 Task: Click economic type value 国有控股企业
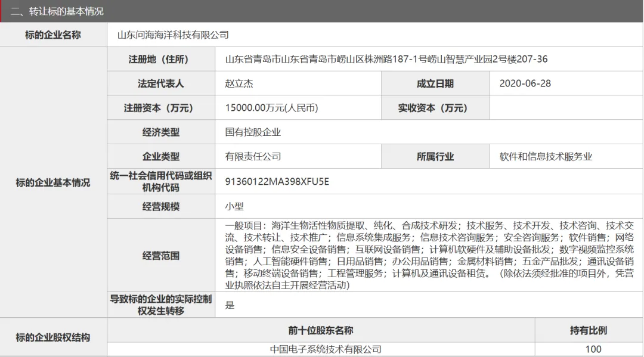253,132
